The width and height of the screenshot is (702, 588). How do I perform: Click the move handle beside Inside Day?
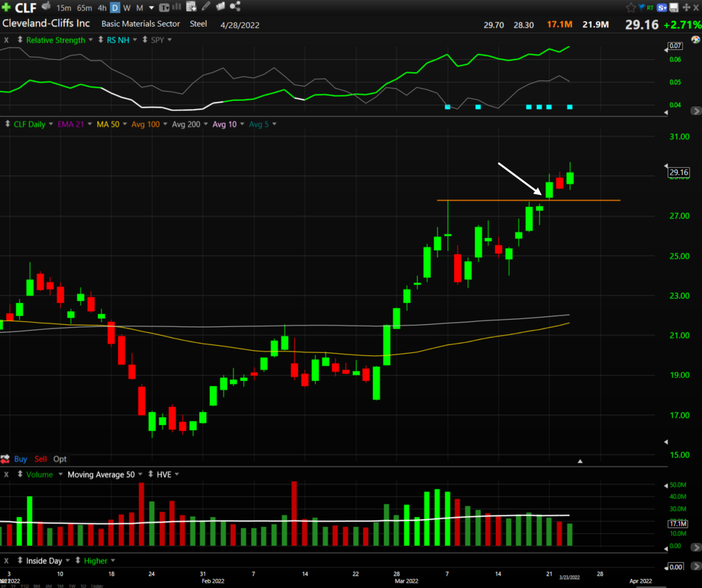(x=20, y=560)
